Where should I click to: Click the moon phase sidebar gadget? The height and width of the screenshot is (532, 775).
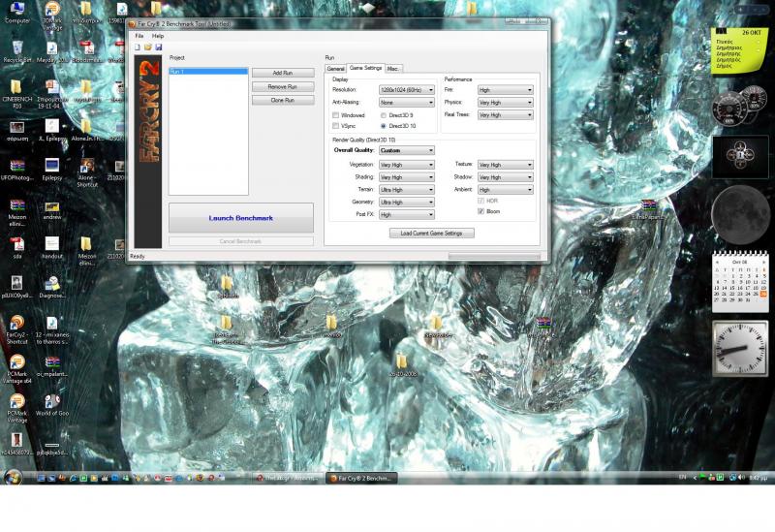point(740,214)
